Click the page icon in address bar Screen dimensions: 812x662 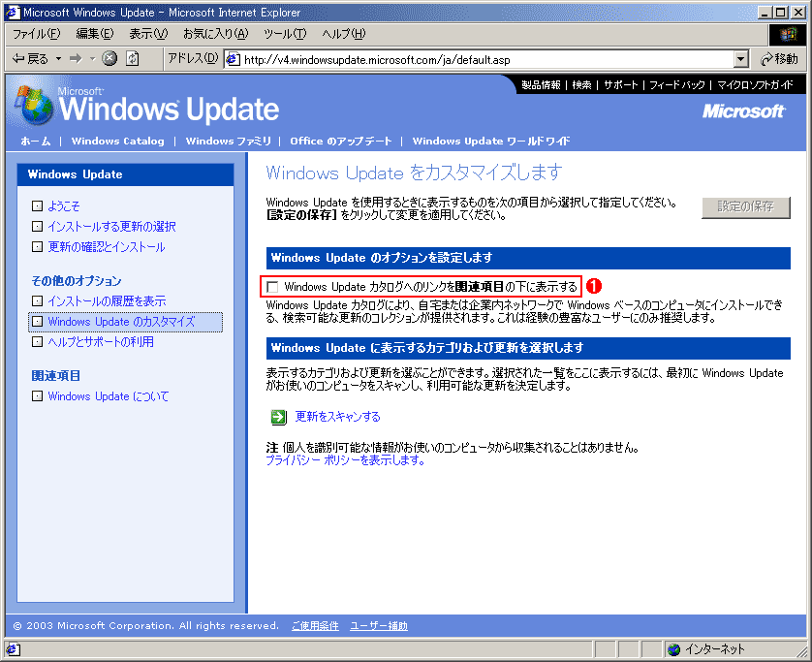[x=233, y=59]
